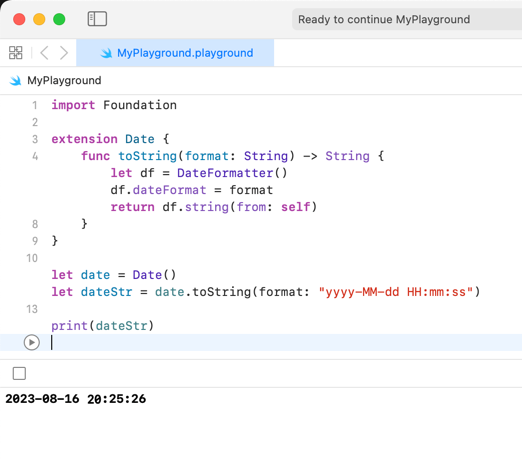
Task: Click the console output date text
Action: tap(76, 399)
